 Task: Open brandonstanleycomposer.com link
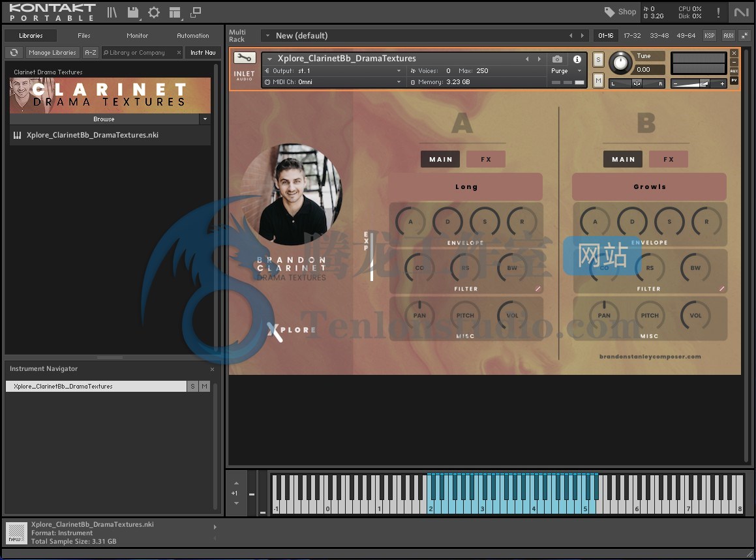pos(650,357)
